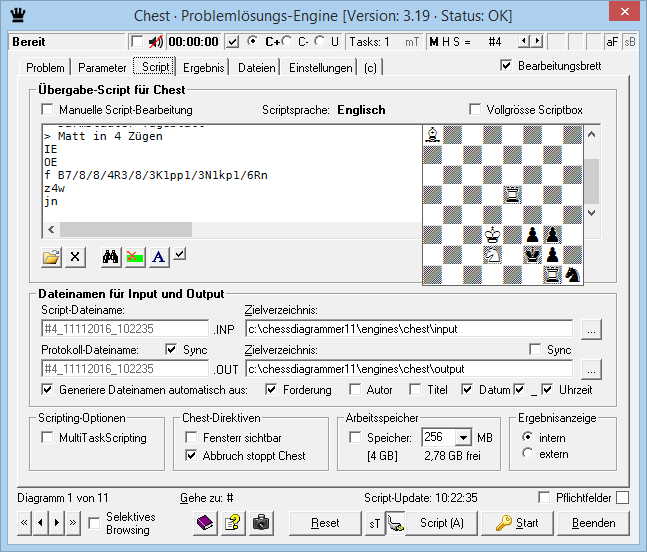Click the small checkmark icon beside the A icon

click(x=179, y=254)
